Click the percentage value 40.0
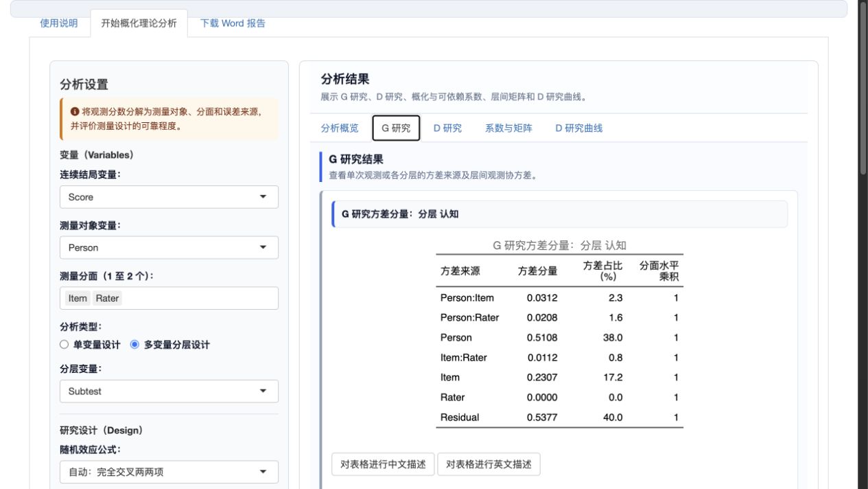 click(613, 418)
